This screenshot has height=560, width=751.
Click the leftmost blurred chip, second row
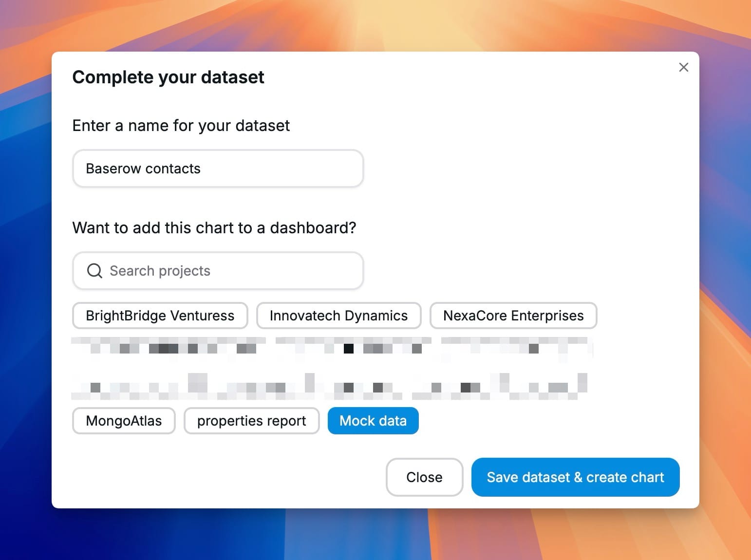click(195, 386)
